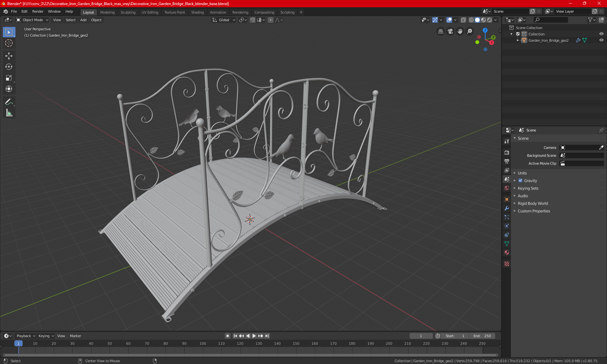The image size is (607, 364).
Task: Click the End frame field
Action: pyautogui.click(x=482, y=336)
